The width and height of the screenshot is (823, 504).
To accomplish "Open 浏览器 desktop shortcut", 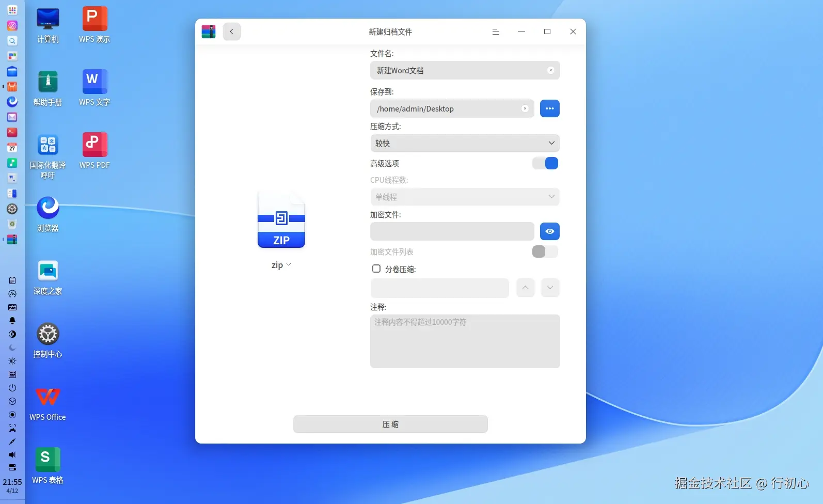I will 48,214.
